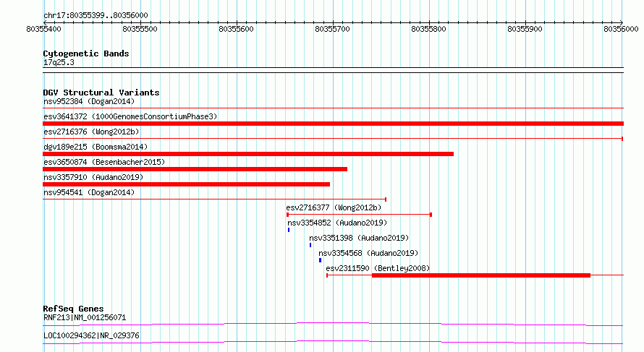Click the chr17:80355399..80356000 region label
644x352 pixels.
[x=96, y=15]
